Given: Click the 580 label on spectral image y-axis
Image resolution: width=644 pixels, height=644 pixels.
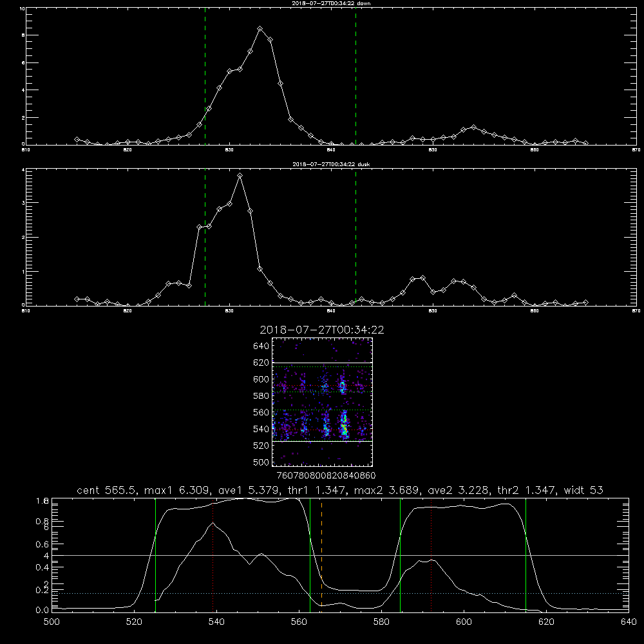Looking at the screenshot, I should tap(261, 396).
